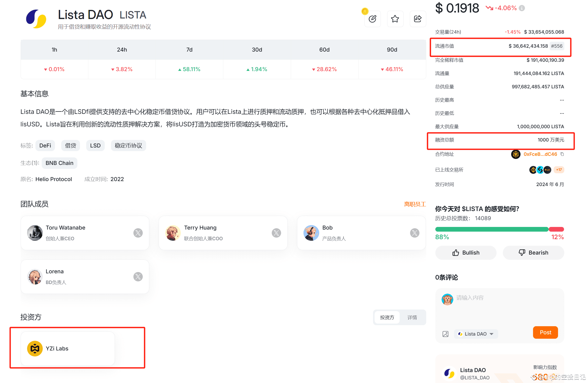Click the Bybit exchange icon

tap(547, 170)
